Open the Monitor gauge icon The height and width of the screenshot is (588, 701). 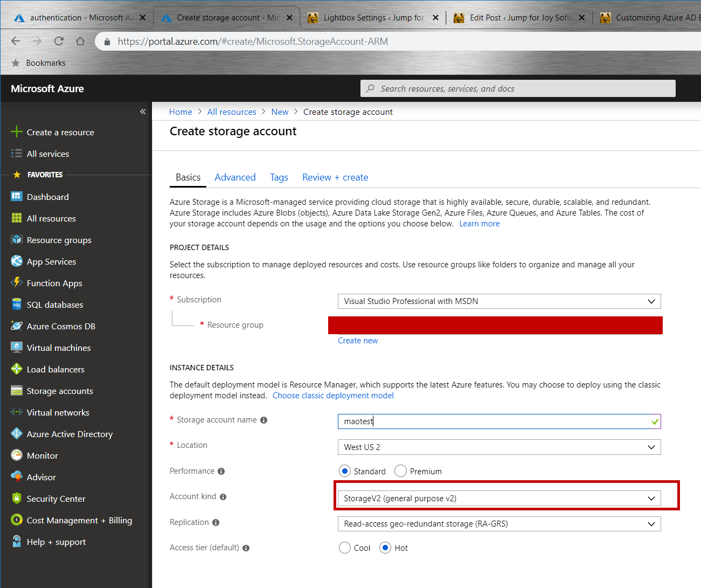(x=17, y=455)
